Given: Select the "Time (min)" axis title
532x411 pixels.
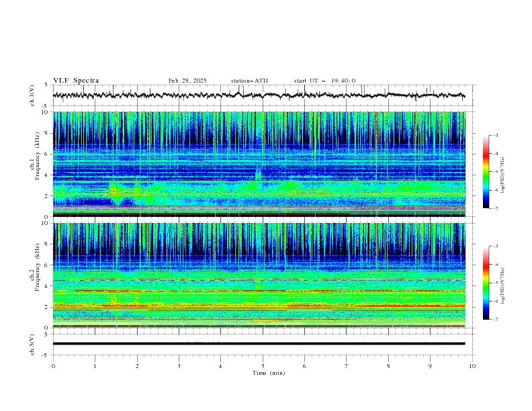Looking at the screenshot, I should click(269, 373).
